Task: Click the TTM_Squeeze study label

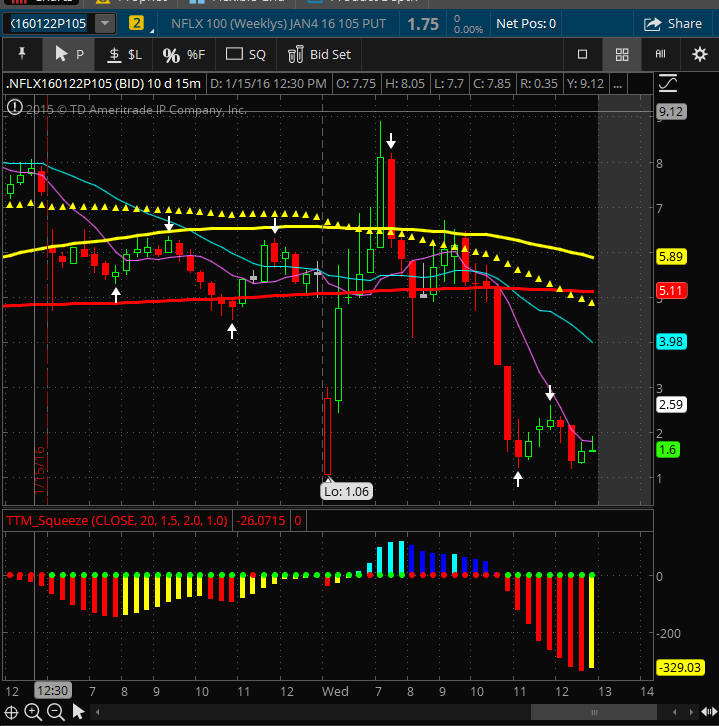Action: 116,521
